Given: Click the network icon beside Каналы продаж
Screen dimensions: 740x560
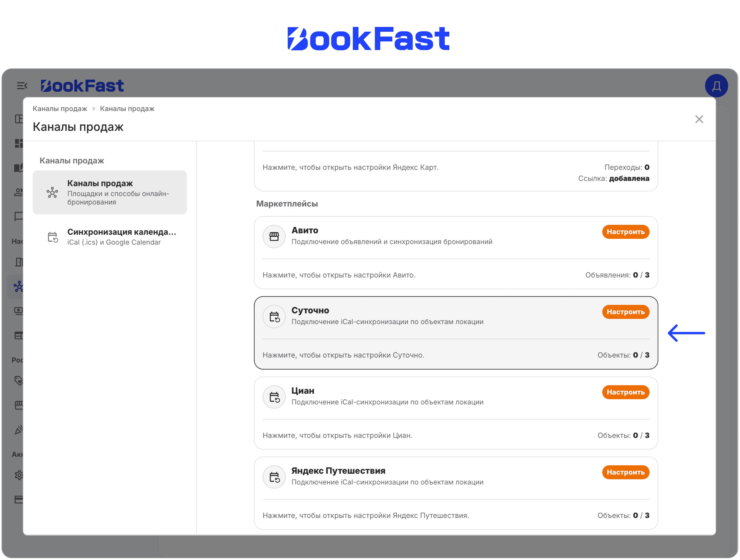Looking at the screenshot, I should click(52, 193).
